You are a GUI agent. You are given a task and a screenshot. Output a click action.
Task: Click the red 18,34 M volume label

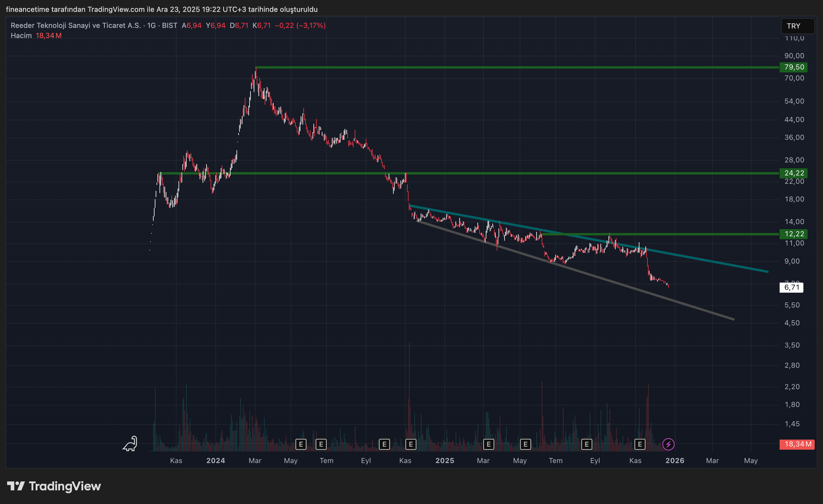point(797,444)
